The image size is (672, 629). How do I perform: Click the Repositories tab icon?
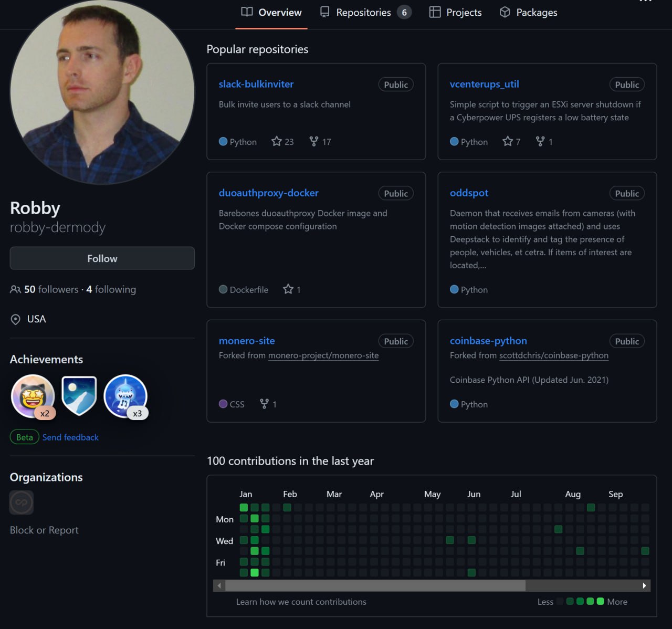(x=325, y=12)
